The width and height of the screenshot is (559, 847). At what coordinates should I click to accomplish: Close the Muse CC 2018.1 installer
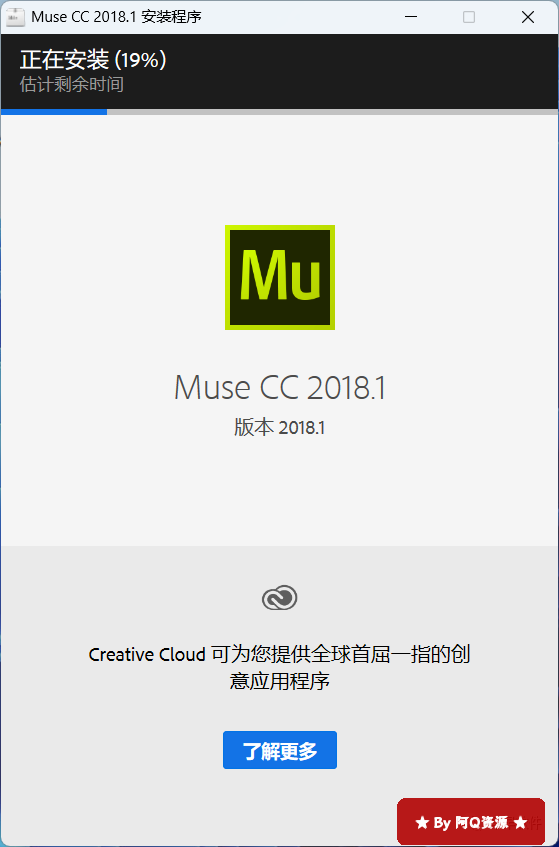pyautogui.click(x=528, y=17)
